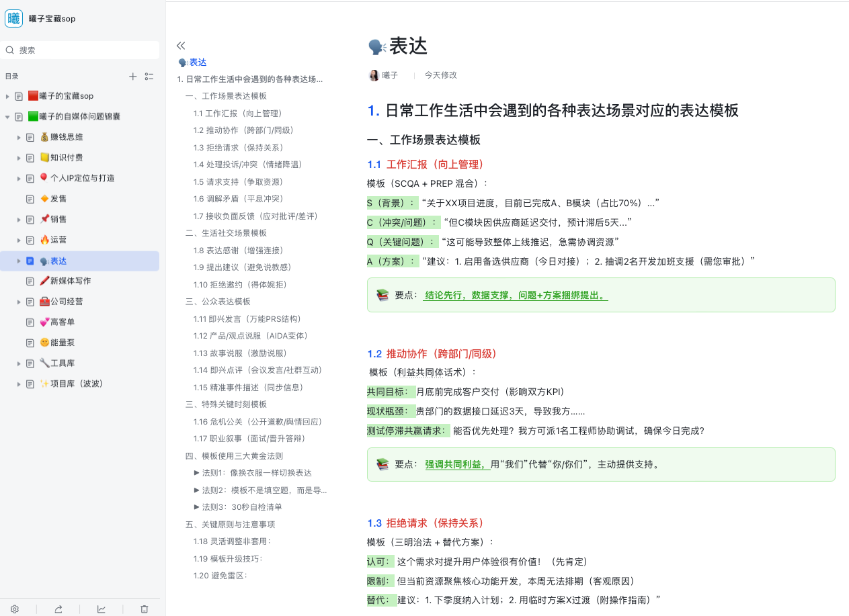Image resolution: width=849 pixels, height=616 pixels.
Task: Collapse the 曦子的自媒体问题锦囊 node arrow
Action: click(x=7, y=117)
